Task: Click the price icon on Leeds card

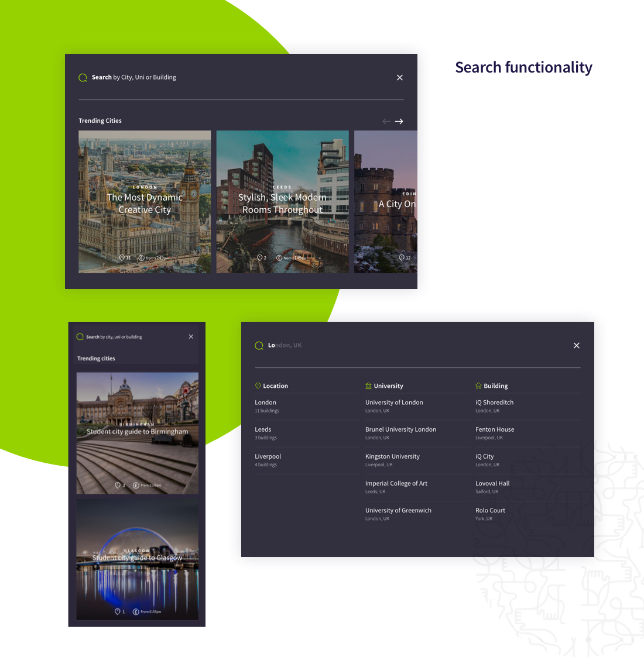Action: [279, 257]
